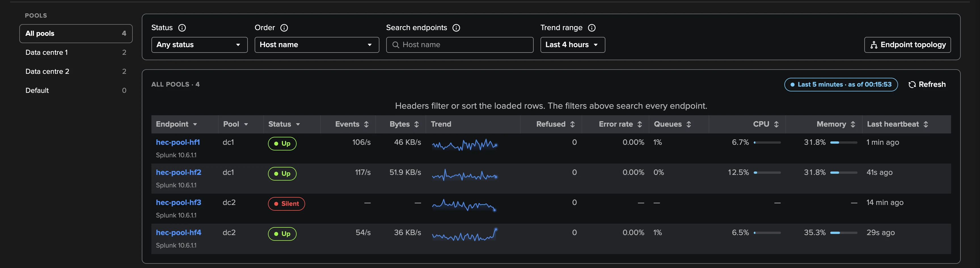This screenshot has width=980, height=268.
Task: Click hec-pool-hf4 memory usage bar
Action: [x=843, y=233]
